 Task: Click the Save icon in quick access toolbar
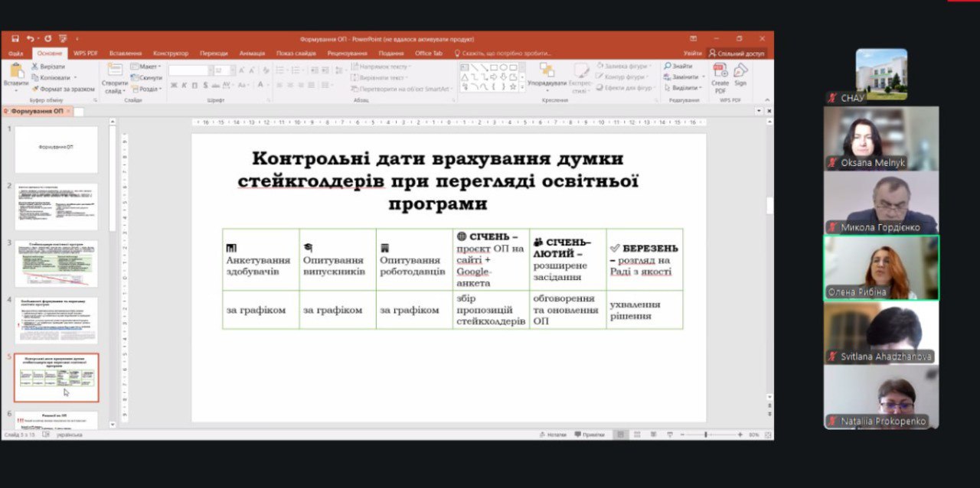pos(15,38)
